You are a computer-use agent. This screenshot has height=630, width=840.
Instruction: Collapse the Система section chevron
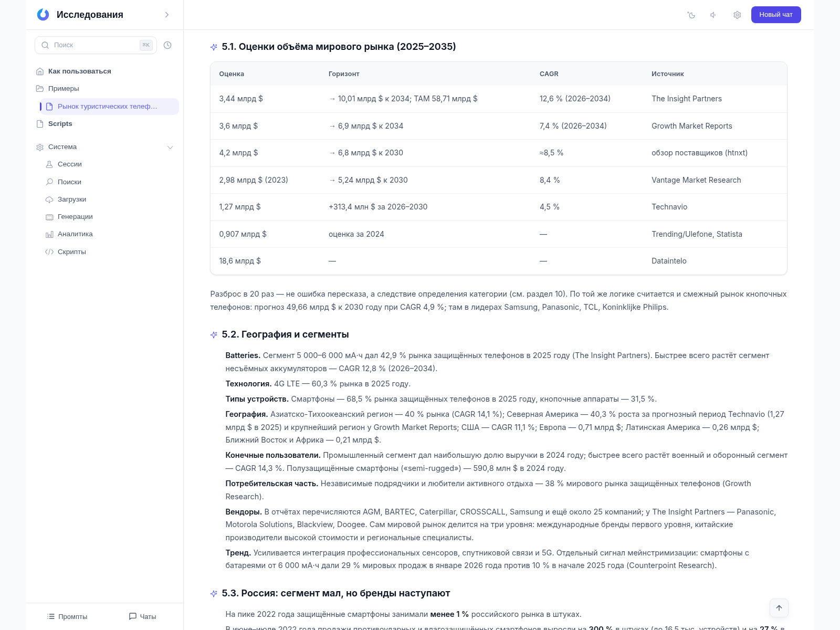(170, 148)
